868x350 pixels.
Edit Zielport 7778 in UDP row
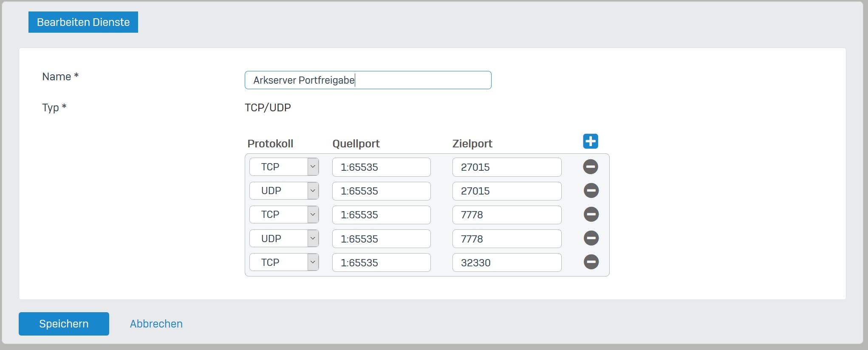click(x=507, y=239)
